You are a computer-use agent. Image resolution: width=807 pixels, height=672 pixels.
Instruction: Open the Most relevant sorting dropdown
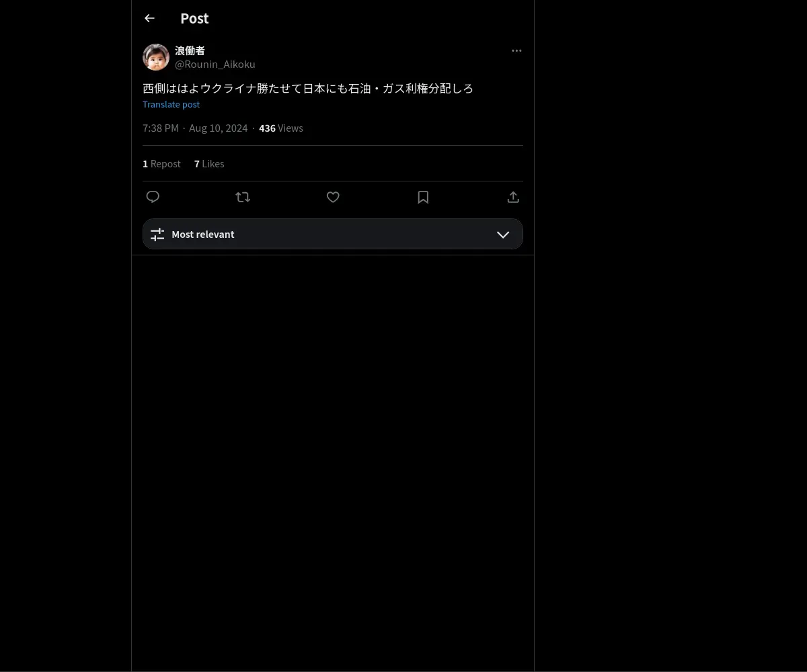333,234
